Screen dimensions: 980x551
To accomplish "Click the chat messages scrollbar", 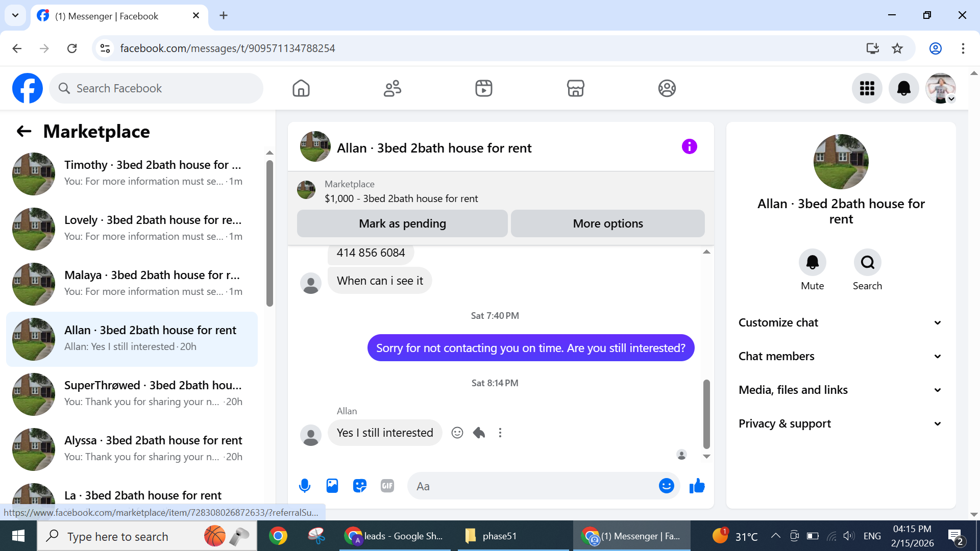I will tap(706, 413).
